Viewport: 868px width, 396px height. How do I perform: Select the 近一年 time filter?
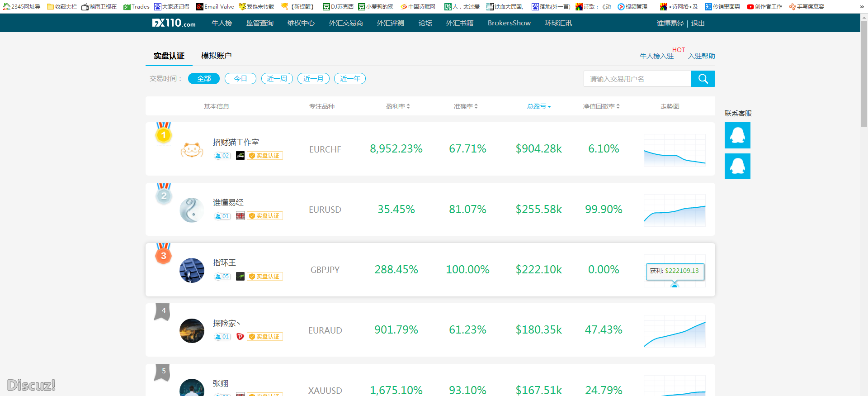point(350,79)
